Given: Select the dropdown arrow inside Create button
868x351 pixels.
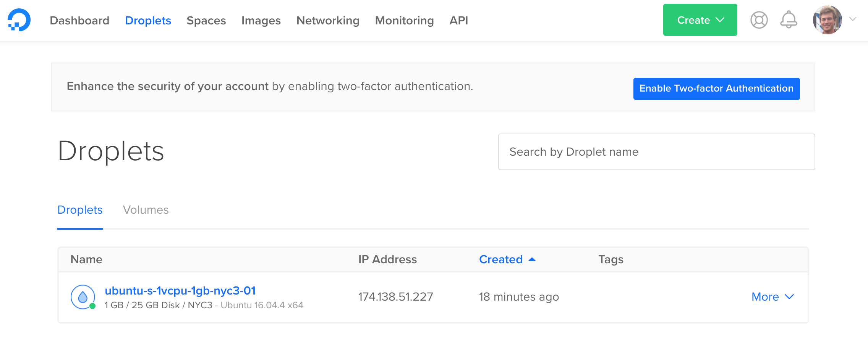Looking at the screenshot, I should click(x=720, y=20).
